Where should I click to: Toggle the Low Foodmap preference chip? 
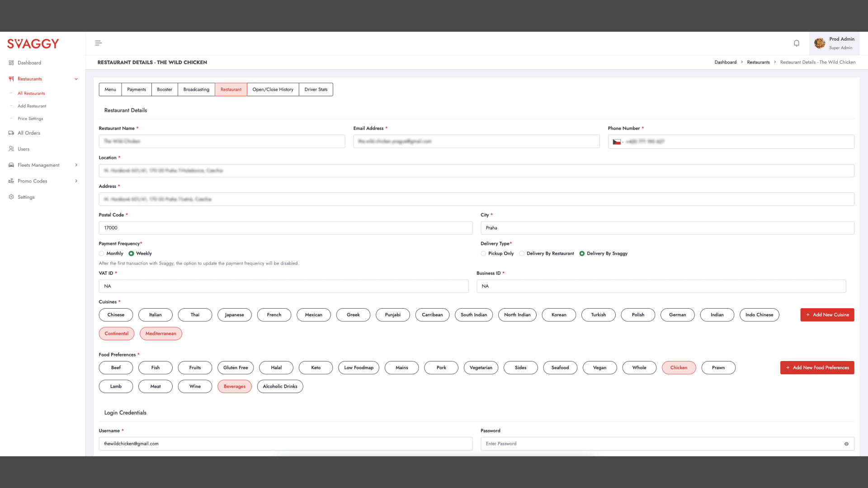click(x=359, y=368)
